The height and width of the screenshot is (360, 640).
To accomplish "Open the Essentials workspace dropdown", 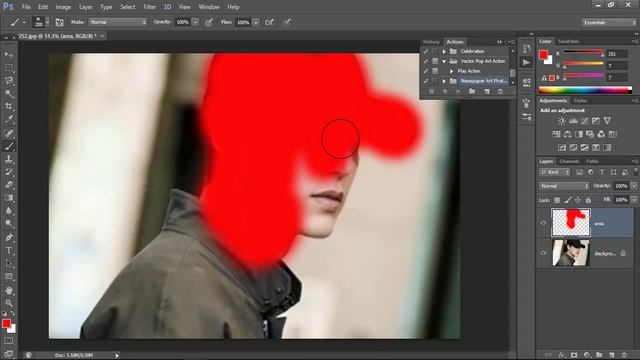I will [609, 22].
